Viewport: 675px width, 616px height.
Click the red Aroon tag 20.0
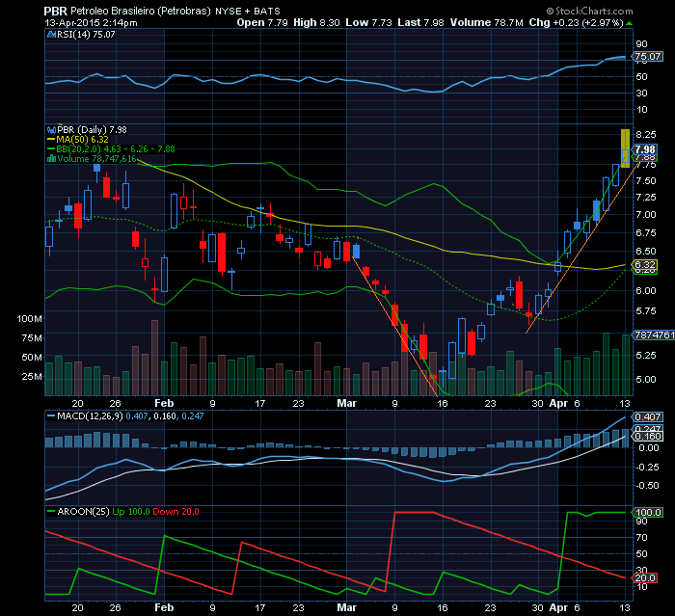644,577
